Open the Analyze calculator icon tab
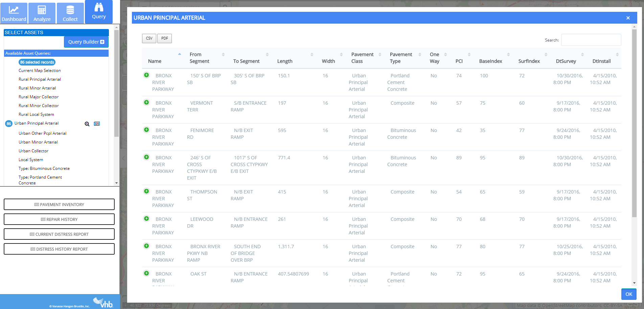 point(42,13)
